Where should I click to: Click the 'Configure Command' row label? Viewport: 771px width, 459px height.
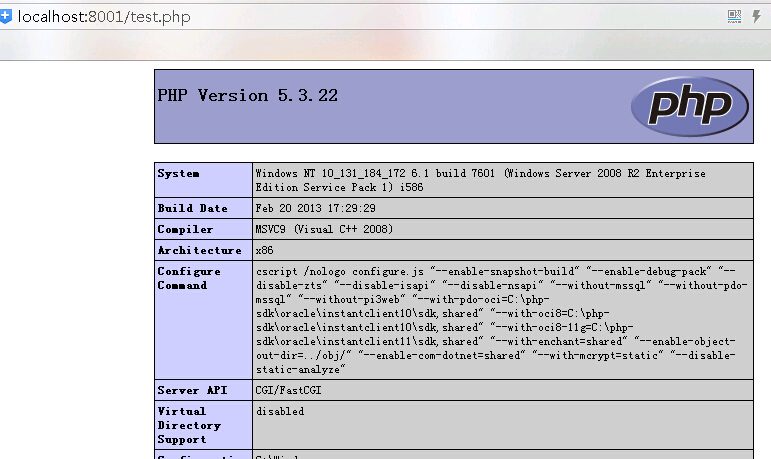189,278
